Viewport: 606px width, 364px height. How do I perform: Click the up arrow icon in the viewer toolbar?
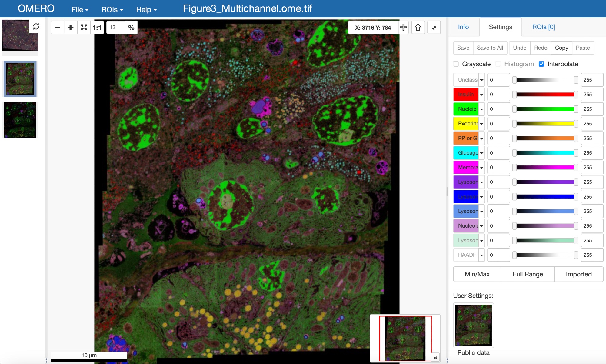tap(418, 28)
